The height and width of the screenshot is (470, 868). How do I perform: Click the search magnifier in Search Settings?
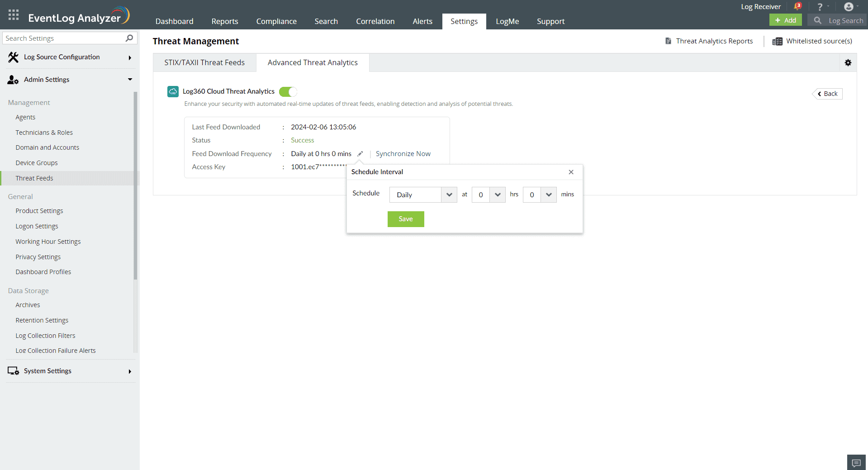coord(129,38)
